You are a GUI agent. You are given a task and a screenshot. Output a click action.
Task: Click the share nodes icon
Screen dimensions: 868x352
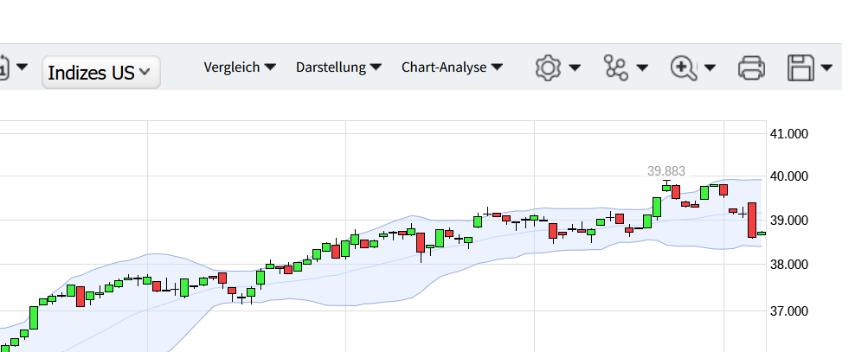(615, 67)
